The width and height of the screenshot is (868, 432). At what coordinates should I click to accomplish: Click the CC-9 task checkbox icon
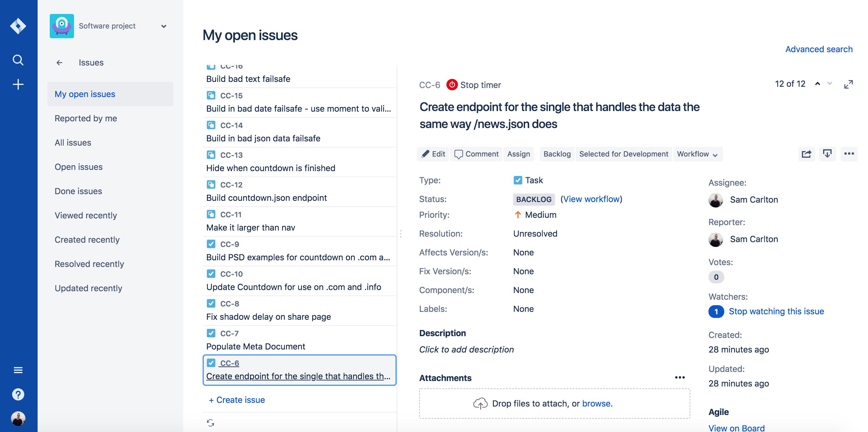click(211, 244)
